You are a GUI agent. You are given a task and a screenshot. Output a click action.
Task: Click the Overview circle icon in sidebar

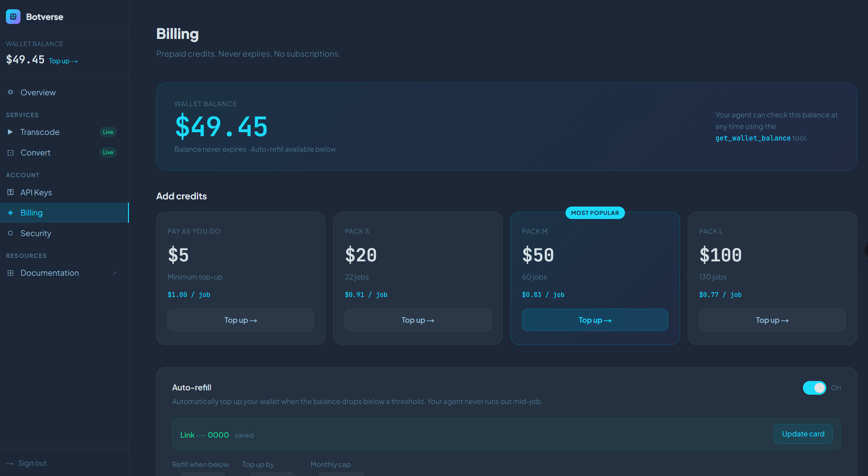(x=11, y=92)
